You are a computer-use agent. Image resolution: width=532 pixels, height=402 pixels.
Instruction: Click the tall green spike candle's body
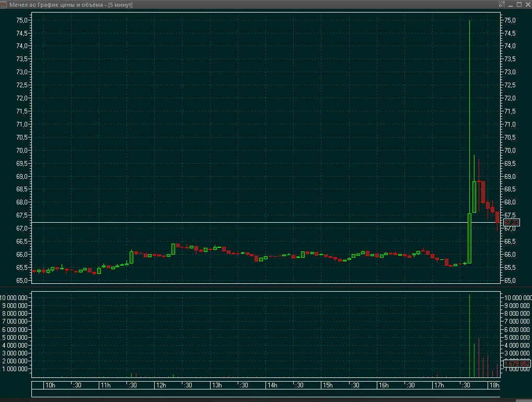tap(470, 238)
